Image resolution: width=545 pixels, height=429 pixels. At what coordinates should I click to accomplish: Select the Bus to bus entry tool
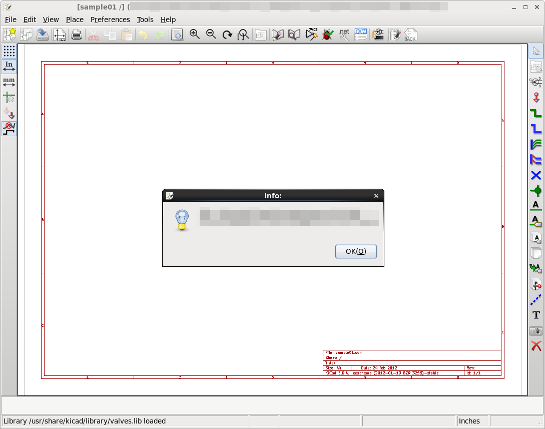coord(536,160)
